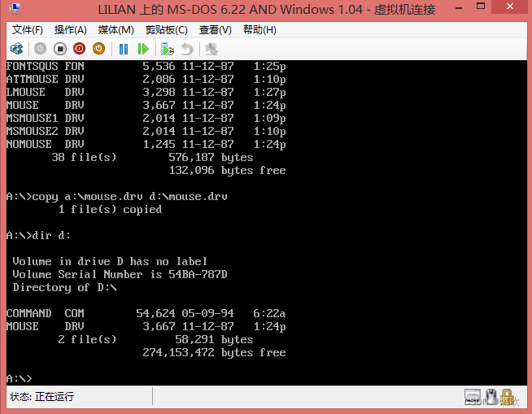Viewport: 532px width, 414px height.
Task: Click the '274,153,472 bytes free' line
Action: [x=214, y=352]
